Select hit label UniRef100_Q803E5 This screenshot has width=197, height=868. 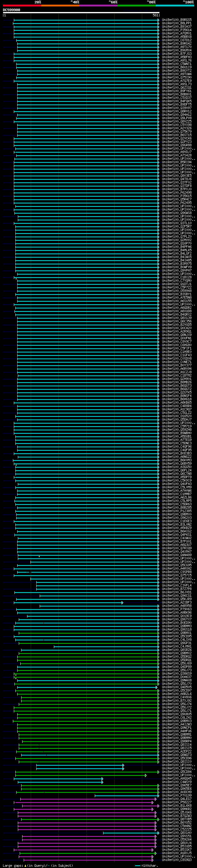pyautogui.click(x=176, y=176)
